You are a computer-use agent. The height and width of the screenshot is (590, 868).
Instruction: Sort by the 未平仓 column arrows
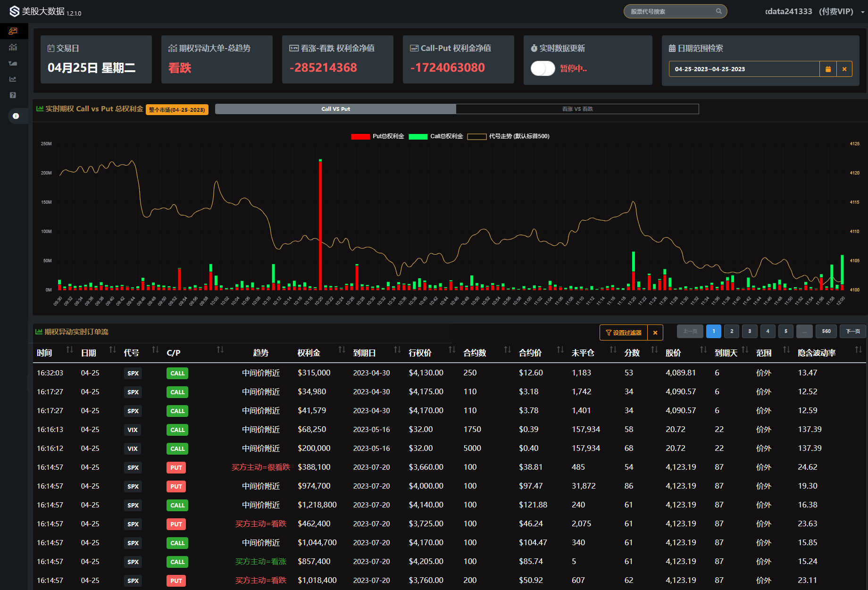(x=613, y=349)
